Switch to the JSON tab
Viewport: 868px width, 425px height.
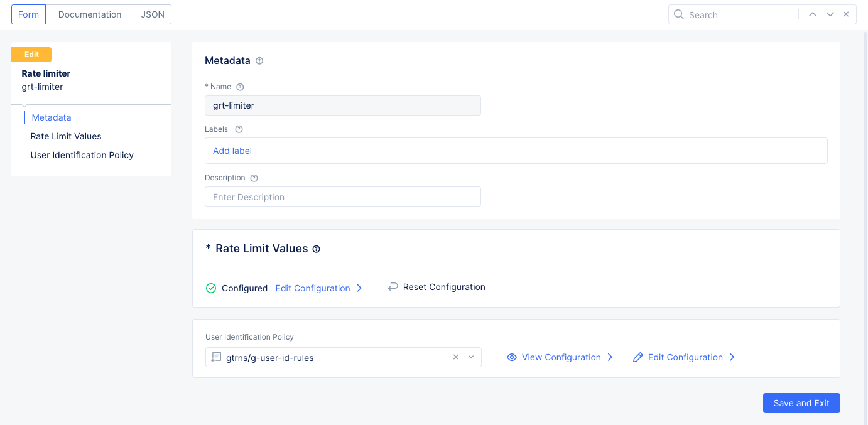pyautogui.click(x=153, y=14)
